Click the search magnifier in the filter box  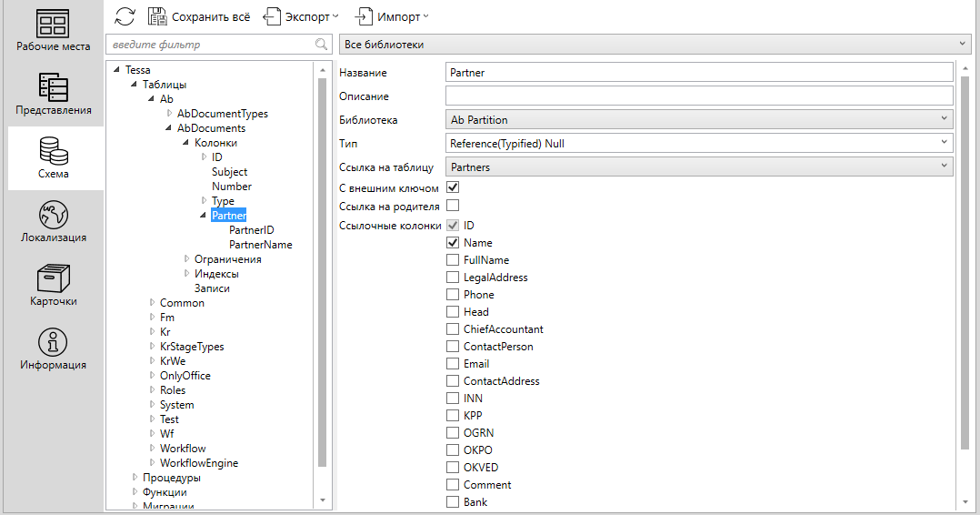(321, 45)
